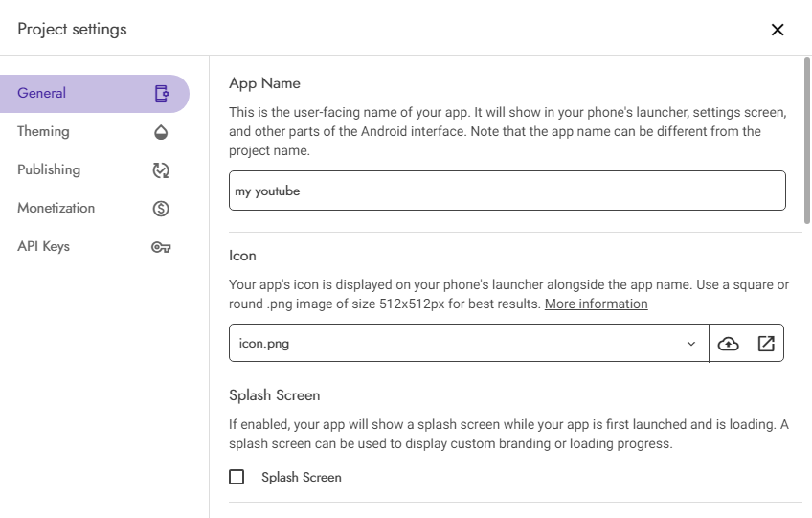The width and height of the screenshot is (812, 518).
Task: Enable the Splash Screen checkbox
Action: coord(237,477)
